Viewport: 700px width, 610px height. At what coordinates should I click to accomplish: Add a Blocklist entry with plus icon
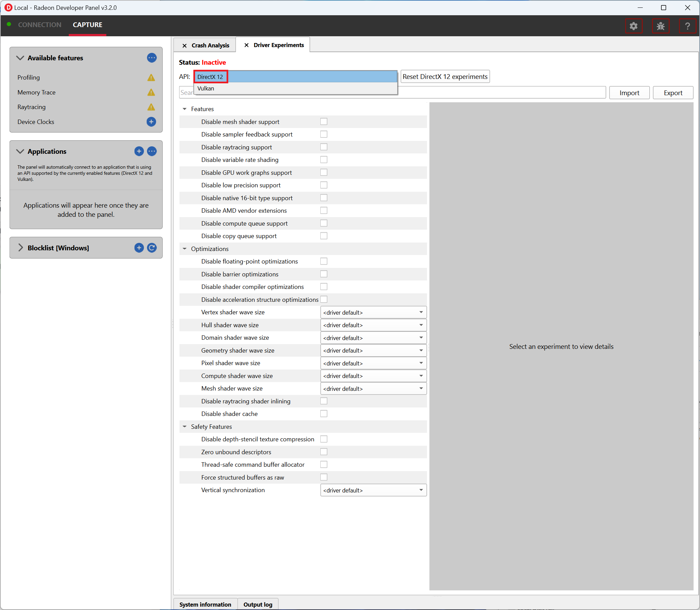[x=139, y=248]
